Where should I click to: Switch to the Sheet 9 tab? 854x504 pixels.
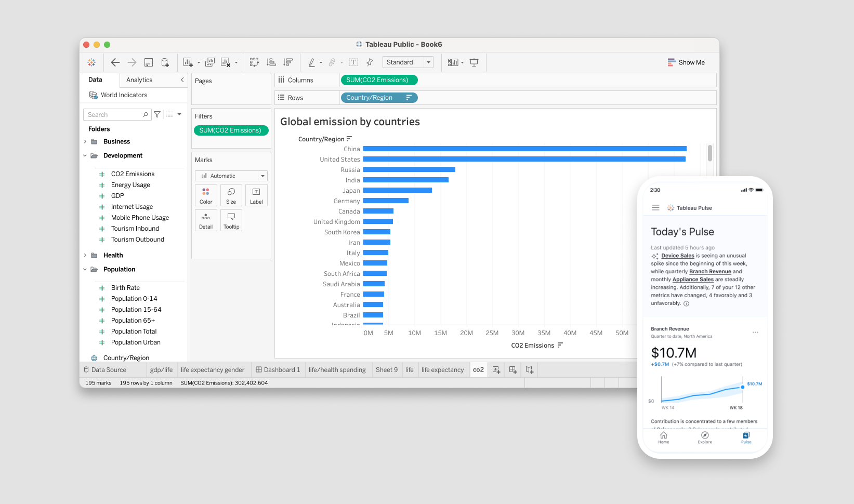point(387,370)
